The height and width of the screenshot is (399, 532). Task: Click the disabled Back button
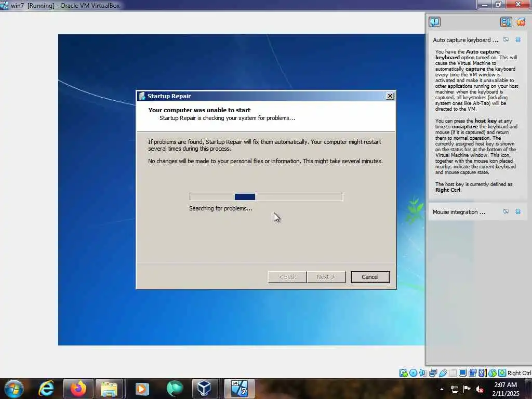287,277
